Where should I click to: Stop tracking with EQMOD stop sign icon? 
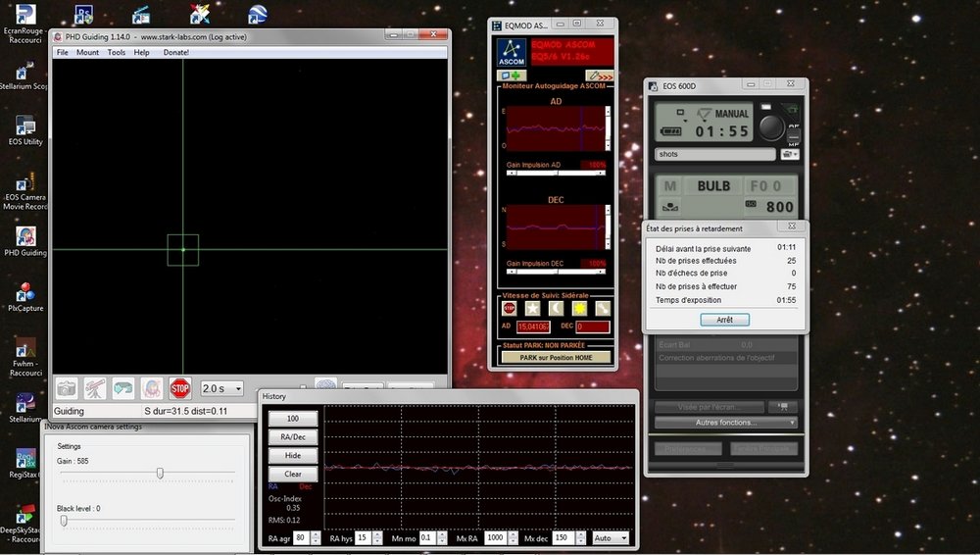510,309
